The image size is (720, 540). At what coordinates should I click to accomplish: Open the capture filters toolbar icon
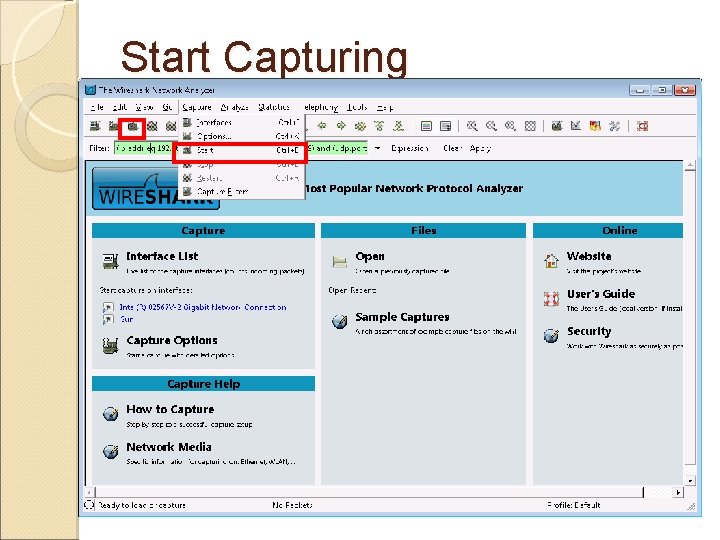pyautogui.click(x=557, y=126)
